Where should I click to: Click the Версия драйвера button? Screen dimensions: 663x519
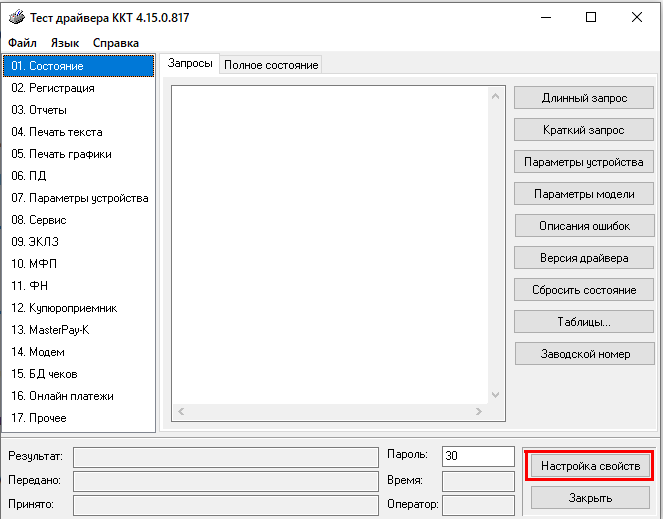[584, 258]
